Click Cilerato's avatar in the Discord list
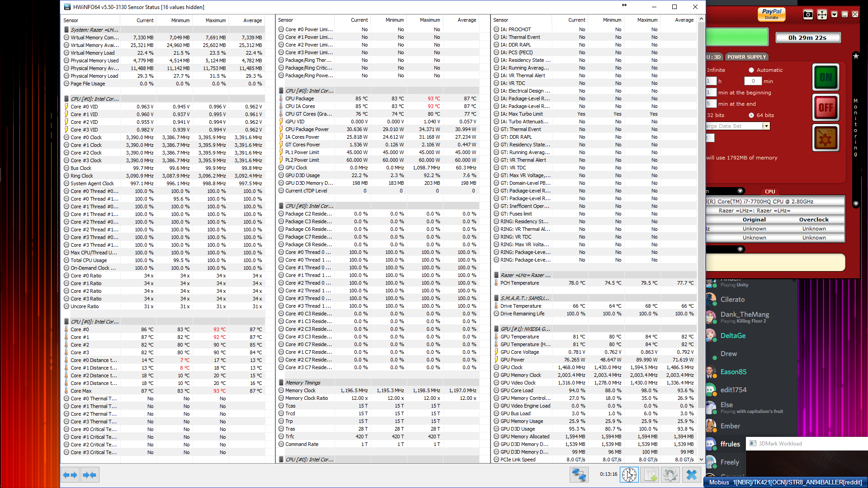Viewport: 868px width, 488px height. click(711, 299)
